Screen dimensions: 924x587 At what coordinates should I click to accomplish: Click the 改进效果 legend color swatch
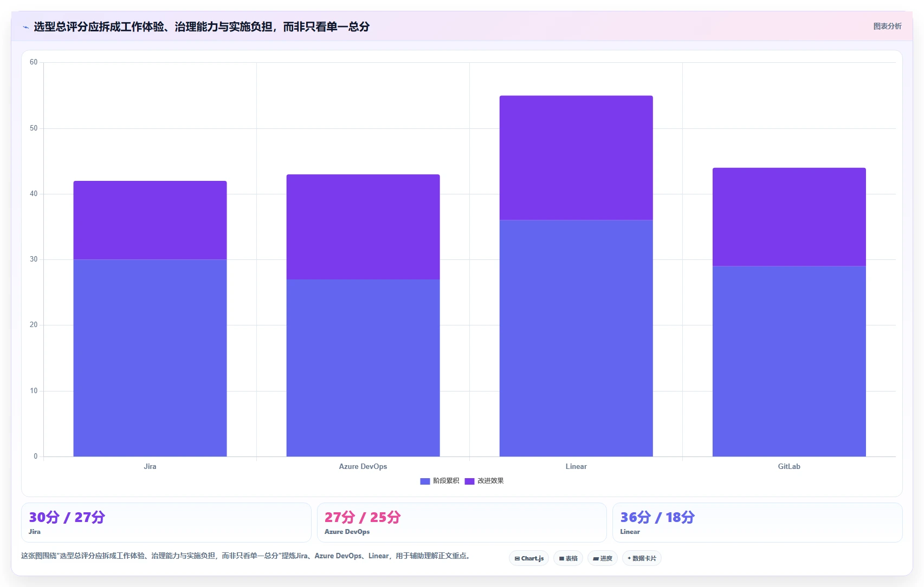pyautogui.click(x=469, y=481)
